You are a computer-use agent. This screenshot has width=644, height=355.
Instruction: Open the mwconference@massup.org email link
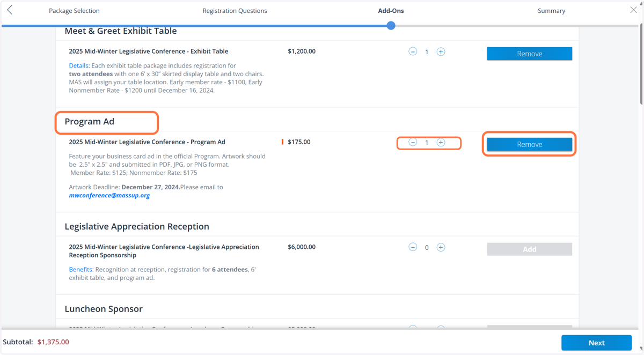click(109, 196)
